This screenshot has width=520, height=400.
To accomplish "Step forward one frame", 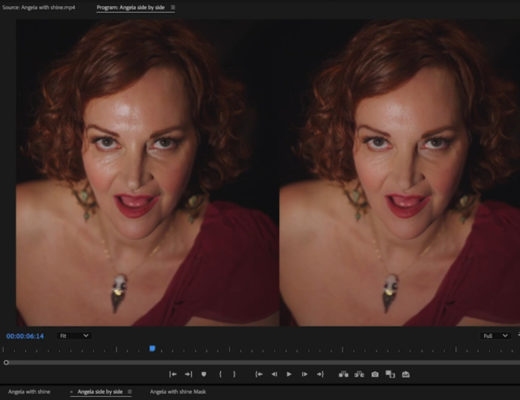I will (x=304, y=374).
